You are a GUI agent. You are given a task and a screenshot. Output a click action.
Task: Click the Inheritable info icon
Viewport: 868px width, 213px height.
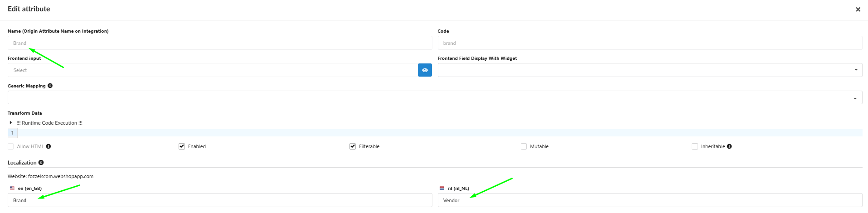(x=729, y=146)
